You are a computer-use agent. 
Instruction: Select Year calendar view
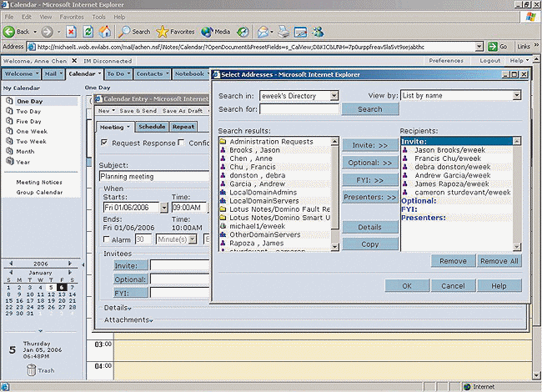[x=23, y=162]
